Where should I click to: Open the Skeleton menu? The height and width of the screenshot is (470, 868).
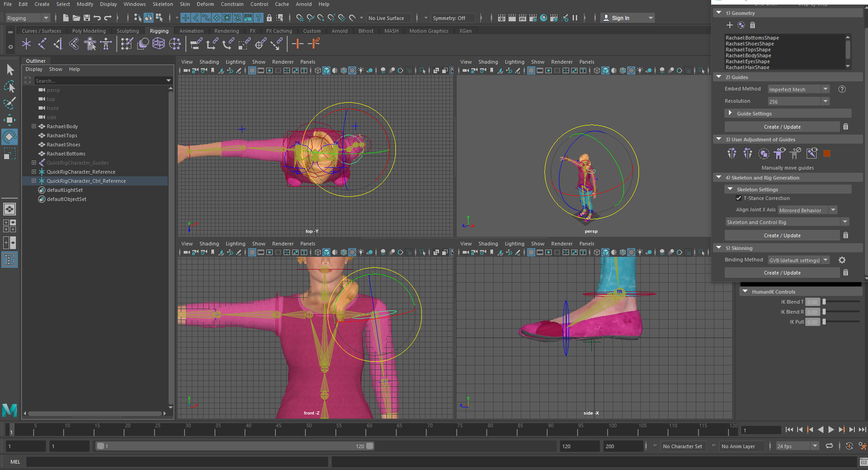(162, 4)
